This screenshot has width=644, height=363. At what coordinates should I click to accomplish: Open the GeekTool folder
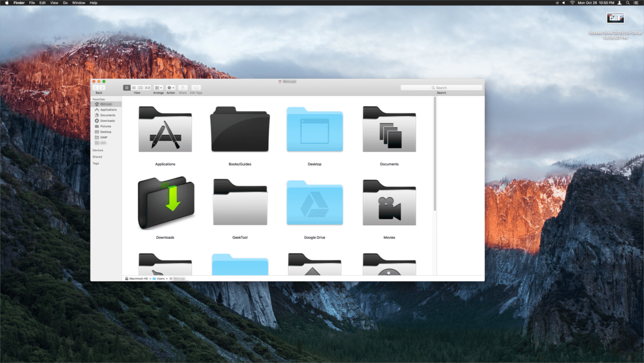tap(240, 203)
